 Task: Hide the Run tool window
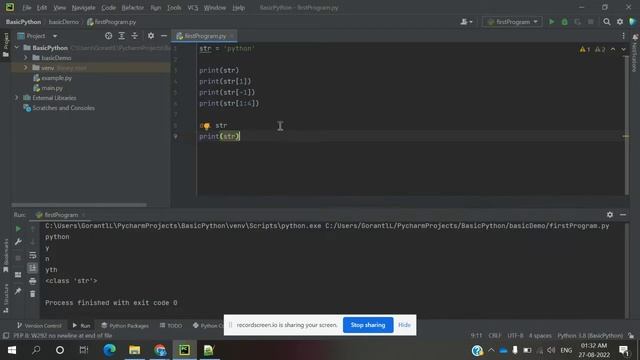623,215
